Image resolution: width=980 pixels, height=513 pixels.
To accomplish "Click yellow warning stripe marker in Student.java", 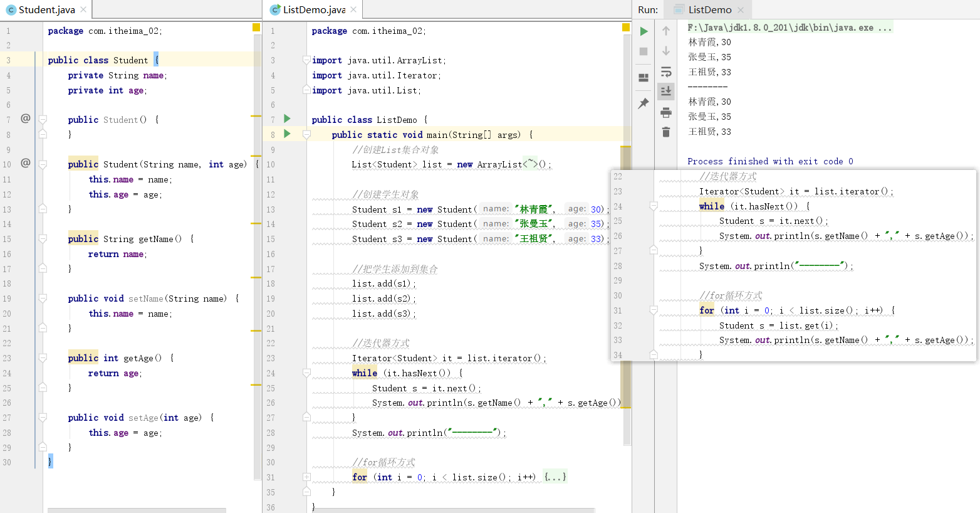I will coord(256,116).
